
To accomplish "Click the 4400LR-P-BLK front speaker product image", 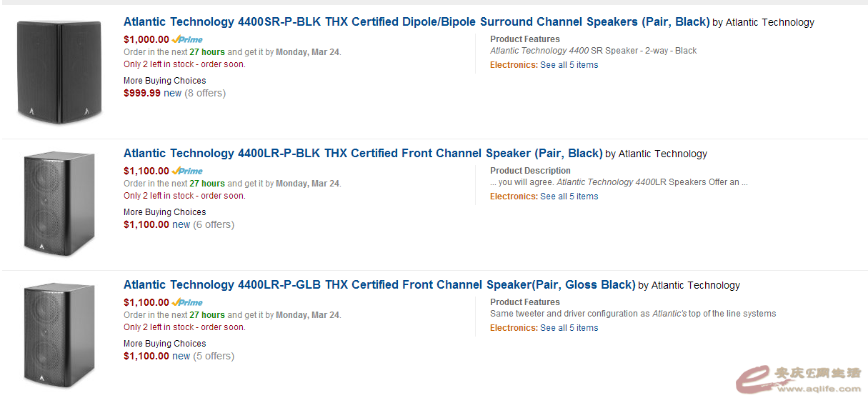I will [x=59, y=204].
